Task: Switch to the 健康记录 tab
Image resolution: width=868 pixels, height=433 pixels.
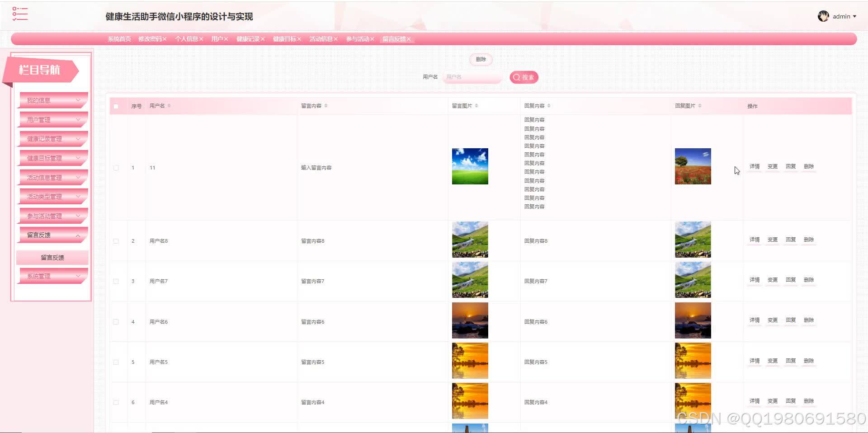Action: pyautogui.click(x=249, y=39)
